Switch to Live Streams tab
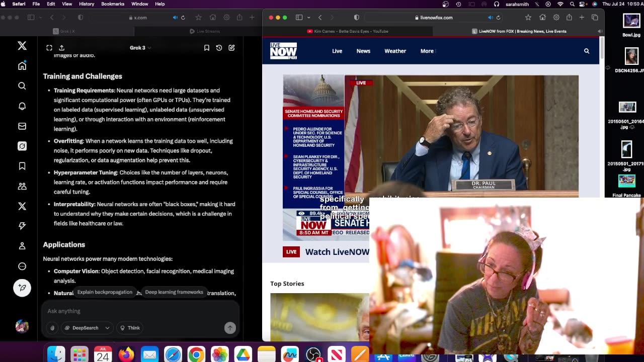This screenshot has width=644, height=362. (205, 31)
